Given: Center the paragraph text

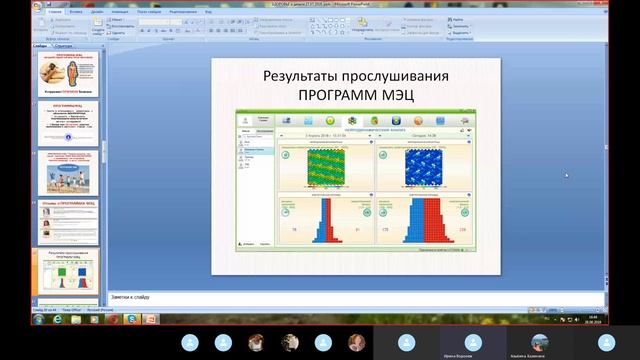Looking at the screenshot, I should 219,31.
